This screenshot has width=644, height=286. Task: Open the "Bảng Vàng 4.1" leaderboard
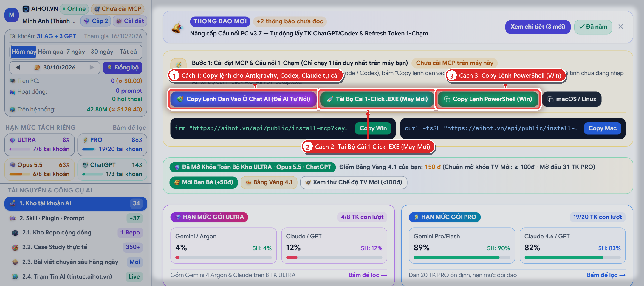(269, 182)
